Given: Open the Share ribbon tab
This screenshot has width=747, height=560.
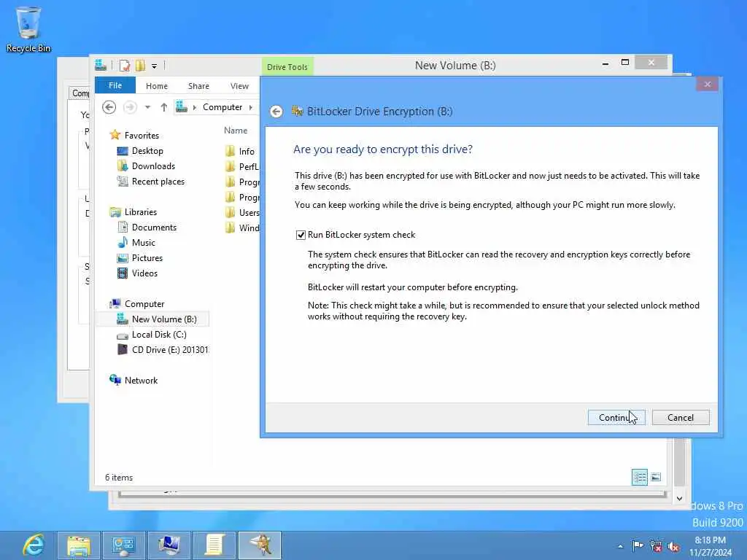Looking at the screenshot, I should 198,86.
